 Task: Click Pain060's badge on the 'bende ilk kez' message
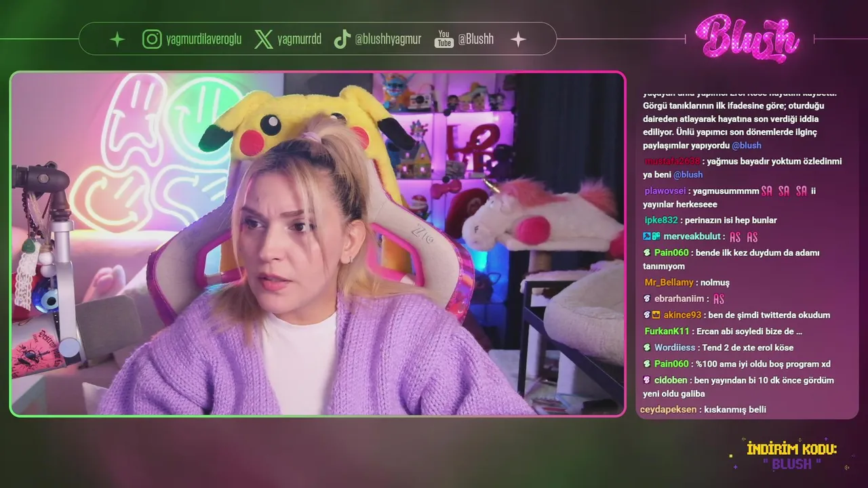[647, 253]
